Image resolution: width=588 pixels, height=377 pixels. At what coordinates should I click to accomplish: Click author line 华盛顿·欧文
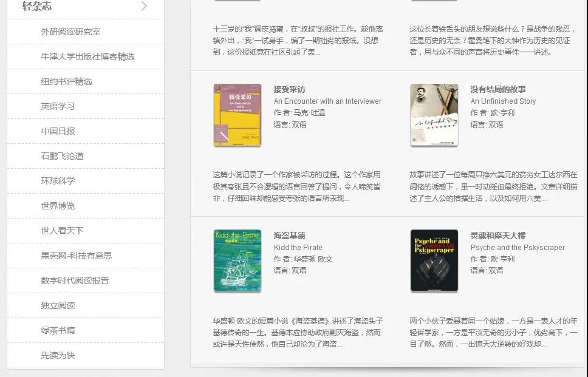(x=303, y=259)
